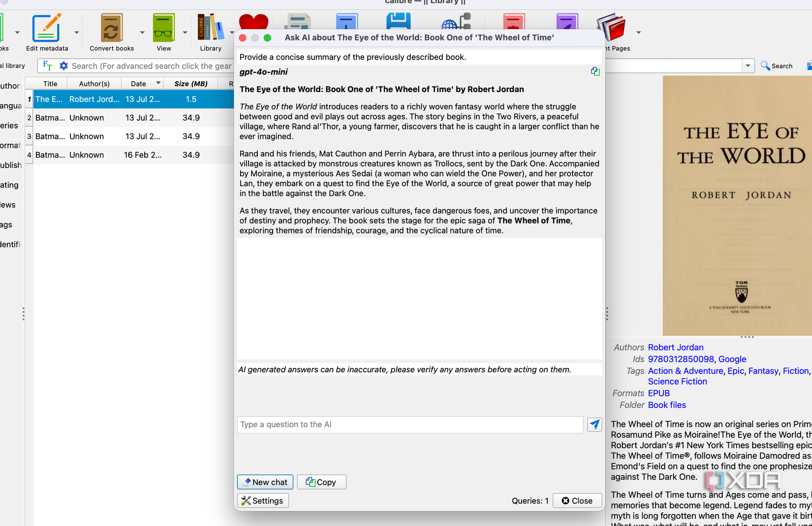Expand Edit metadata dropdown arrow
The width and height of the screenshot is (812, 526).
tap(76, 33)
